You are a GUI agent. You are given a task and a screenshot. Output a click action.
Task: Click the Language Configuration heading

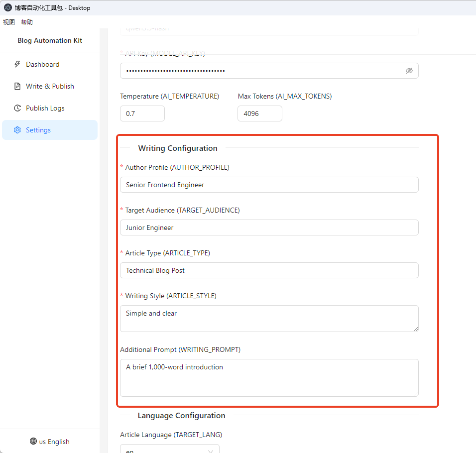[182, 415]
